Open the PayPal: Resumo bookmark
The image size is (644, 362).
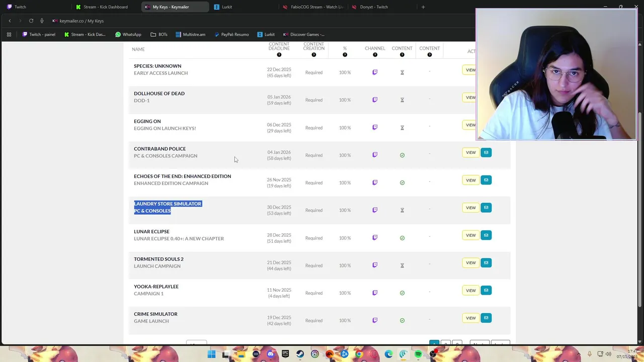pyautogui.click(x=231, y=35)
